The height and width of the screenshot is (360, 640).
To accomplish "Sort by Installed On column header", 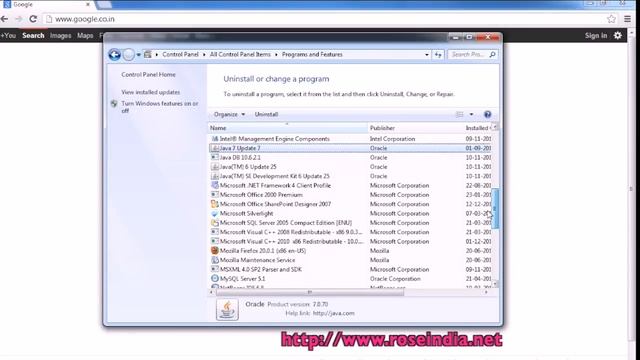I will 478,128.
